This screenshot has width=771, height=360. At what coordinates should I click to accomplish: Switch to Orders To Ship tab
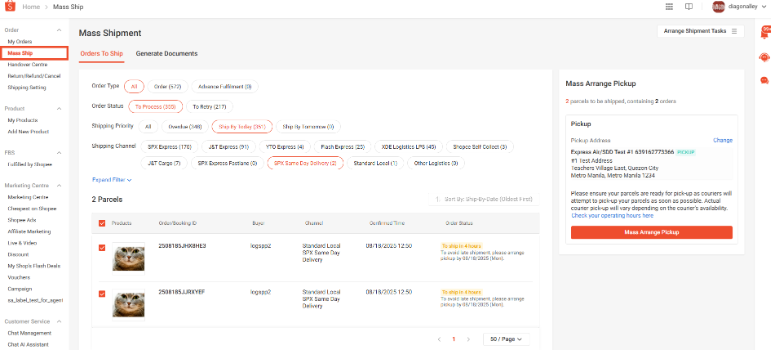(x=101, y=54)
